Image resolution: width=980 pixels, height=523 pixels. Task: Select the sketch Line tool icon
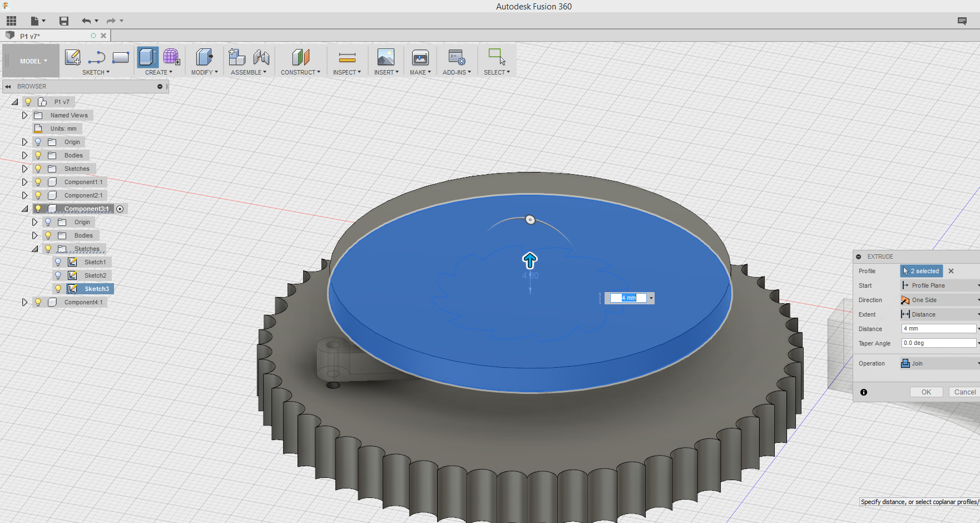[x=97, y=57]
